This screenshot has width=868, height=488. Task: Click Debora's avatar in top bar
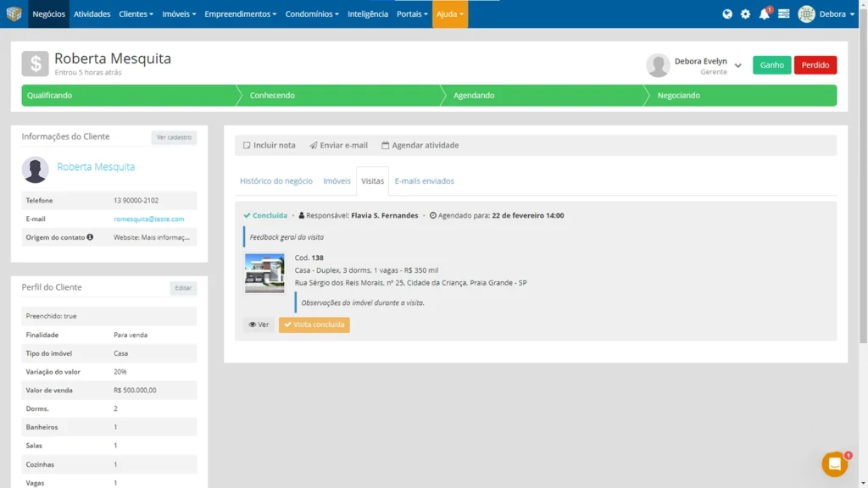click(x=807, y=14)
